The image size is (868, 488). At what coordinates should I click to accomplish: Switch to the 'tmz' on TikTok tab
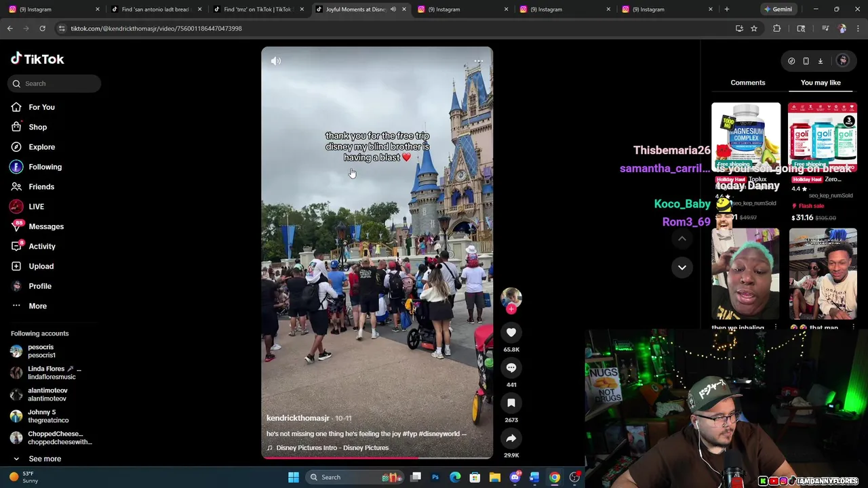tap(258, 9)
